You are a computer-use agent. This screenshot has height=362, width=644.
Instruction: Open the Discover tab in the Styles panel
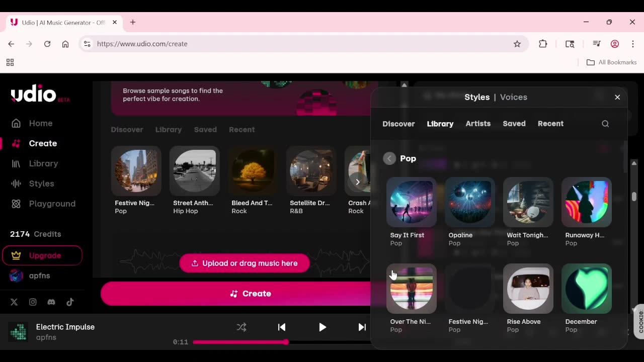[x=398, y=124]
